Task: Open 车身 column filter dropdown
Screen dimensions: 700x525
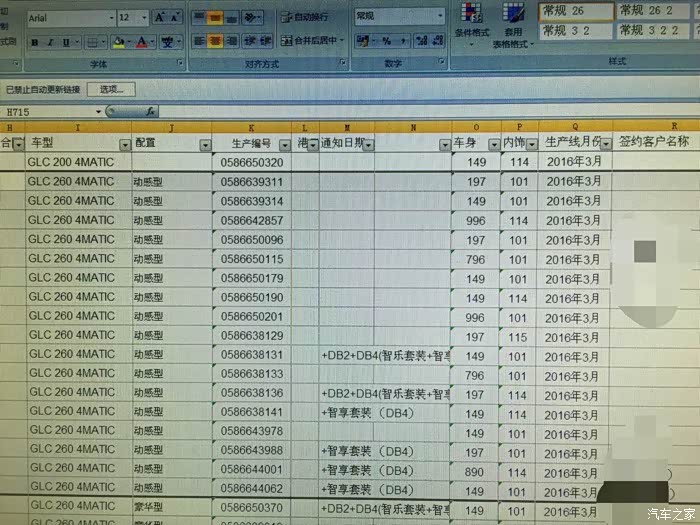Action: (494, 145)
